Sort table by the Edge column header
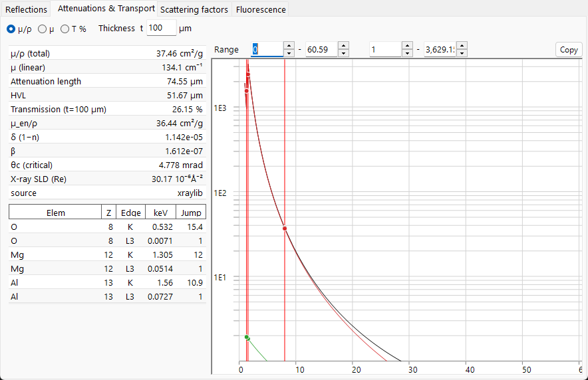The width and height of the screenshot is (588, 380). (130, 213)
